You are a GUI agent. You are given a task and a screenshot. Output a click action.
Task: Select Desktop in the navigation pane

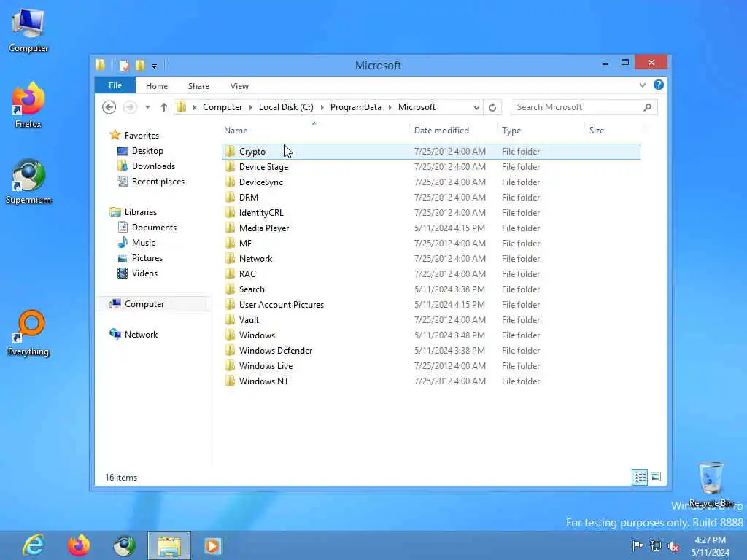(147, 151)
